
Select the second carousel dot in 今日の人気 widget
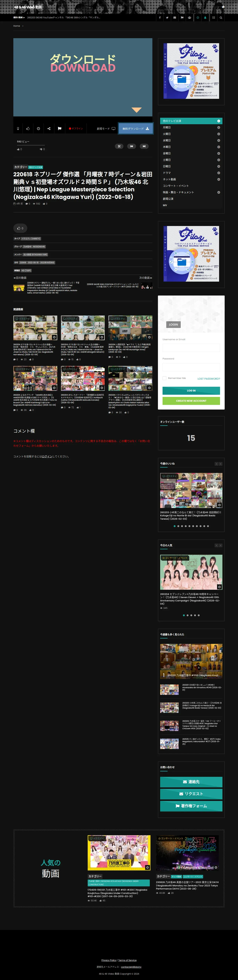187,615
